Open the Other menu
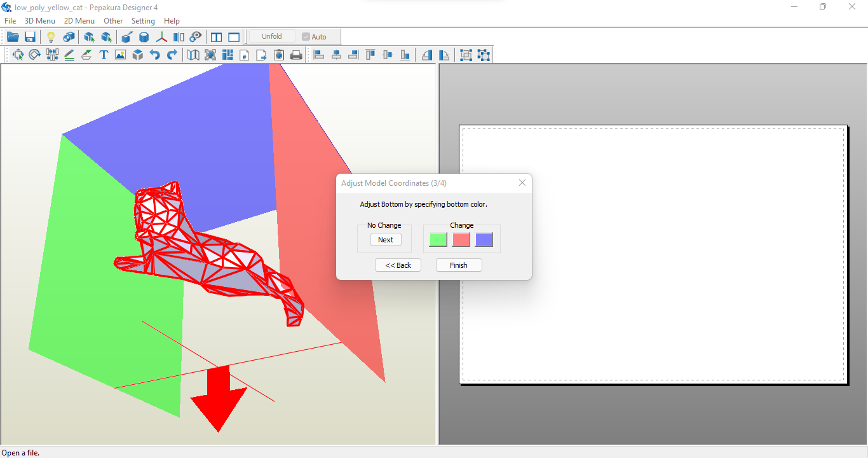Viewport: 868px width, 458px height. point(113,21)
